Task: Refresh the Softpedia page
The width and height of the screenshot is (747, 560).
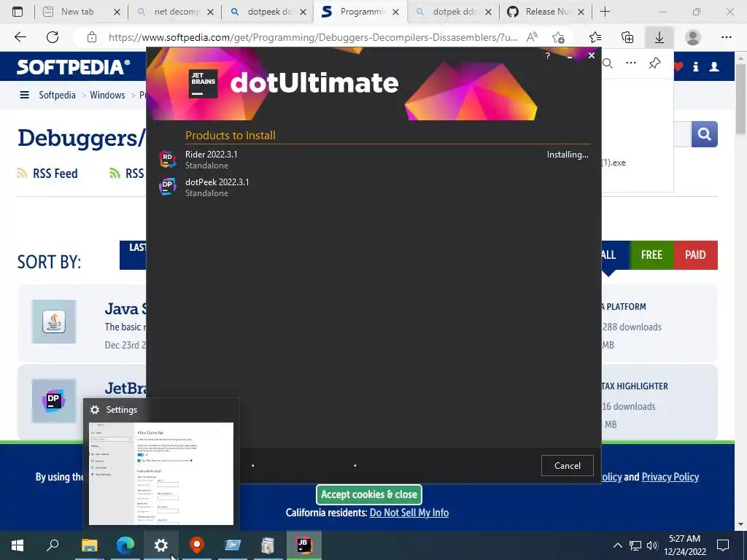Action: [x=53, y=37]
